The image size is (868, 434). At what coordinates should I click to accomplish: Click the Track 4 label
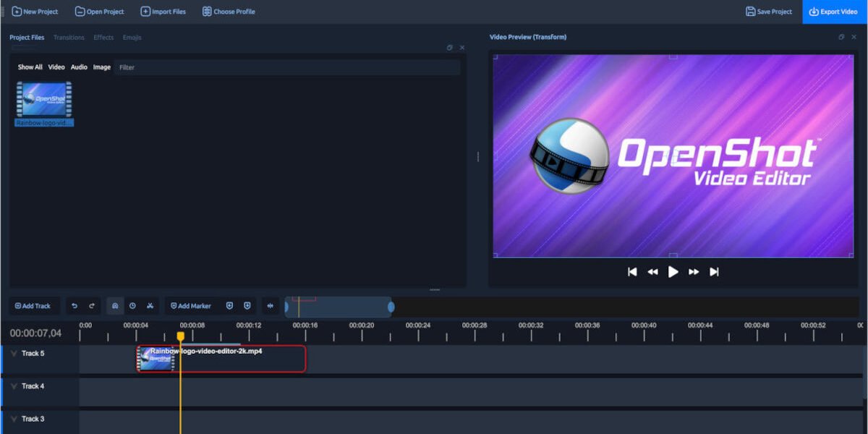[33, 386]
